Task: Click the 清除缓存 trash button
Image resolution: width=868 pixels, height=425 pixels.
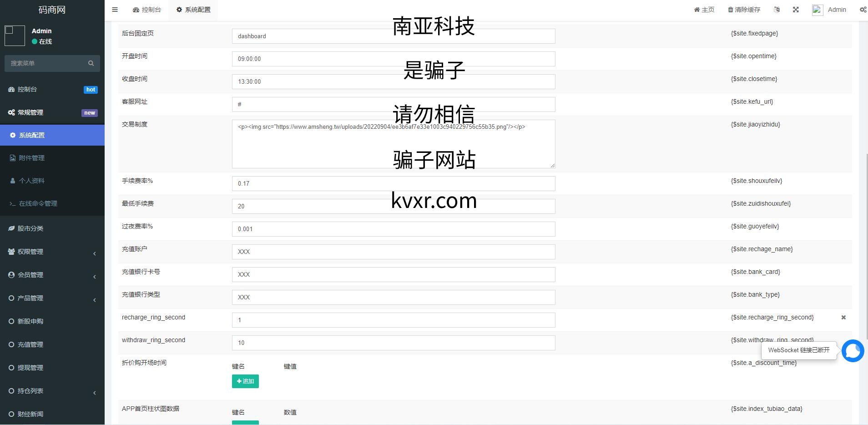Action: tap(744, 10)
